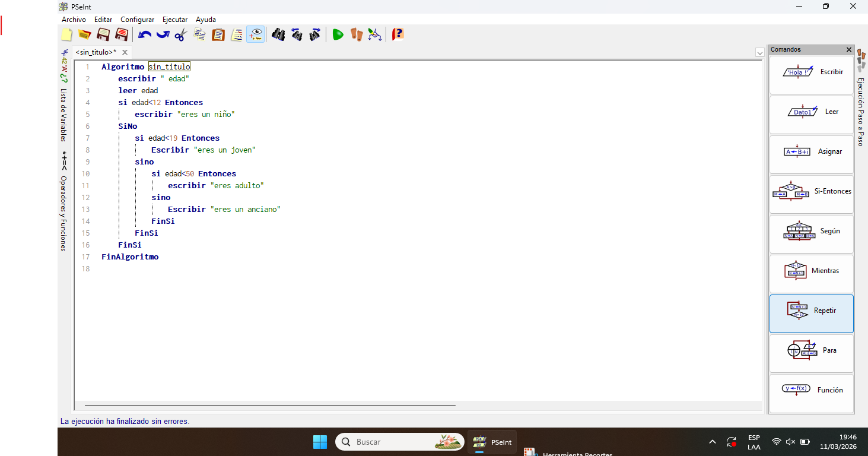Viewport: 868px width, 456px height.
Task: Insert a Mientras loop command
Action: point(811,271)
